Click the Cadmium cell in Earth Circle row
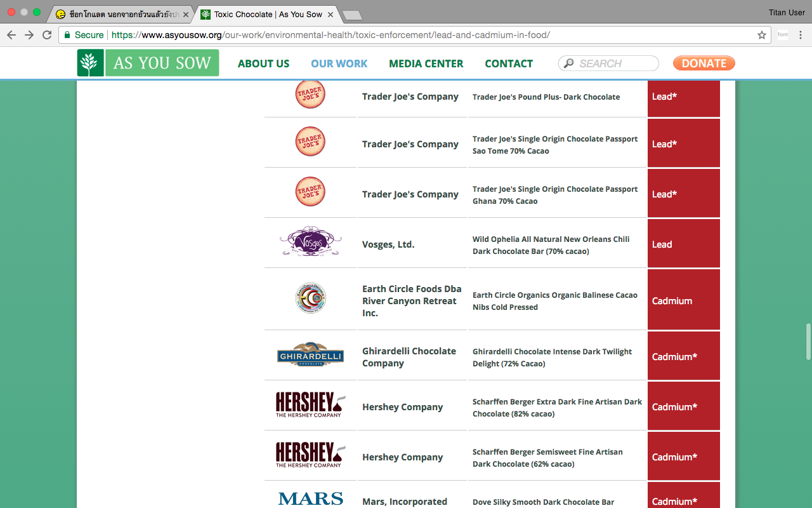This screenshot has width=812, height=508. tap(684, 300)
